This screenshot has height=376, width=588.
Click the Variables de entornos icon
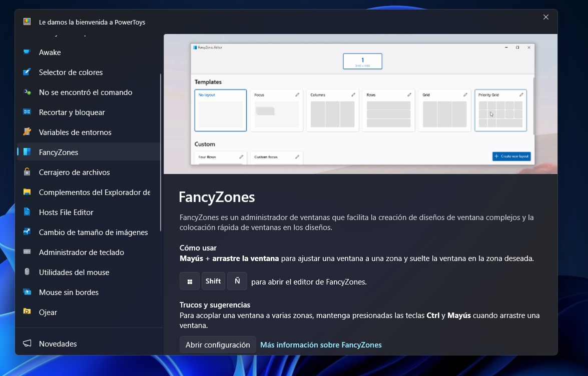point(27,132)
